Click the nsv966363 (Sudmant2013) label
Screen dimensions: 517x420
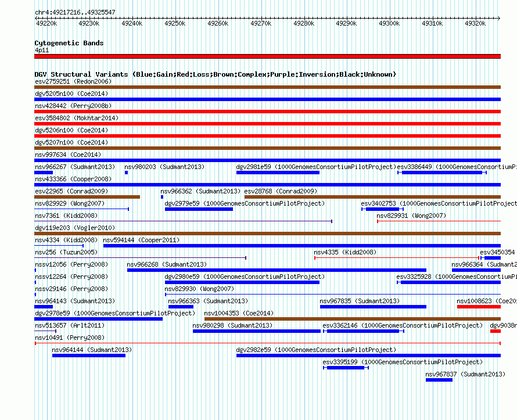coord(208,301)
